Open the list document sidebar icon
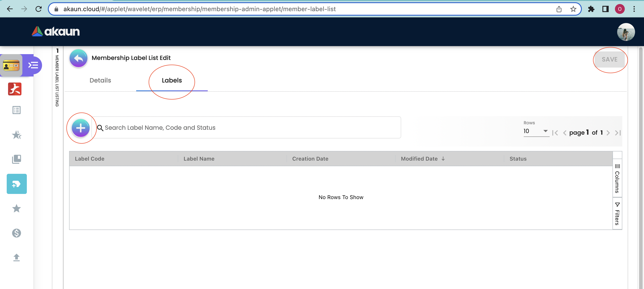This screenshot has height=289, width=644. (17, 110)
